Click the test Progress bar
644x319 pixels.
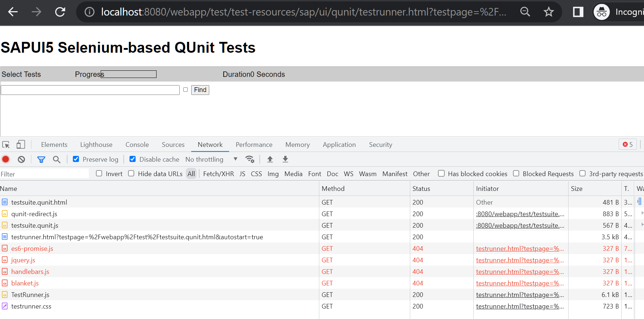pyautogui.click(x=128, y=74)
